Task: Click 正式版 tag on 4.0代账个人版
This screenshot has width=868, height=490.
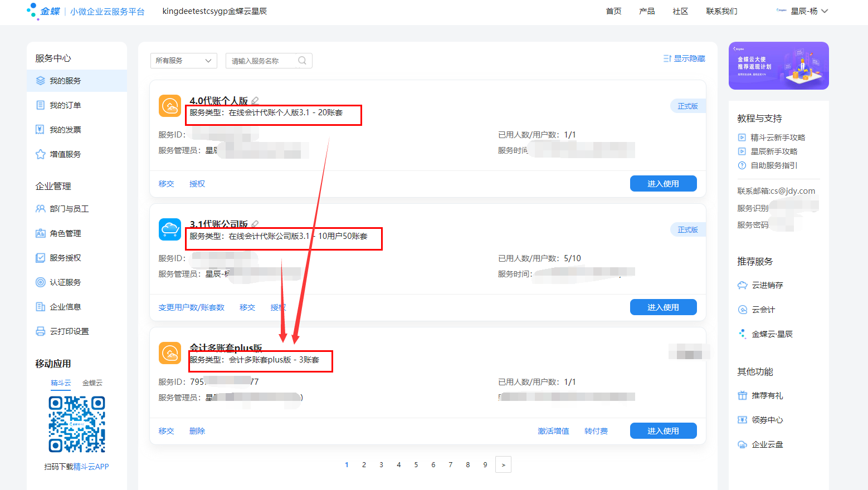Action: tap(688, 106)
